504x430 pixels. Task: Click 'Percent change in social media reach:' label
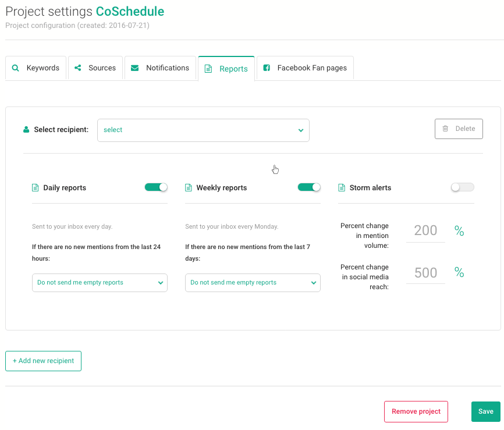tap(364, 277)
